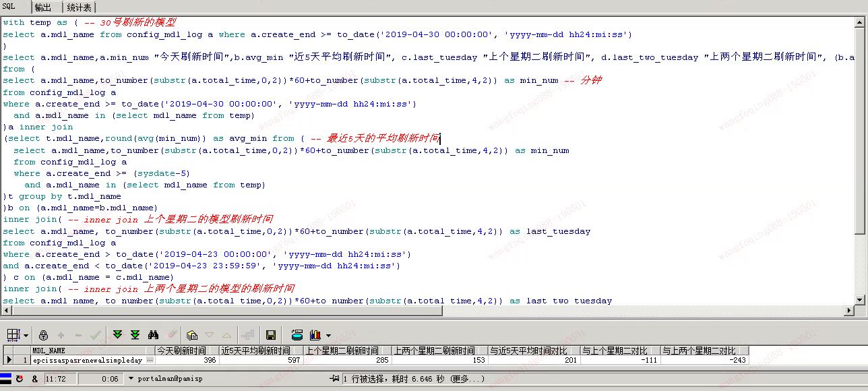The width and height of the screenshot is (868, 391).
Task: Click the 上个星期二刷新时间 column header
Action: 348,351
